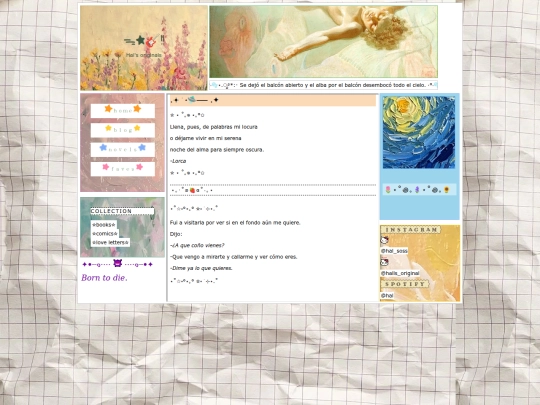Screen dimensions: 540x405
Task: Click the purple monster divider icon
Action: 117,263
